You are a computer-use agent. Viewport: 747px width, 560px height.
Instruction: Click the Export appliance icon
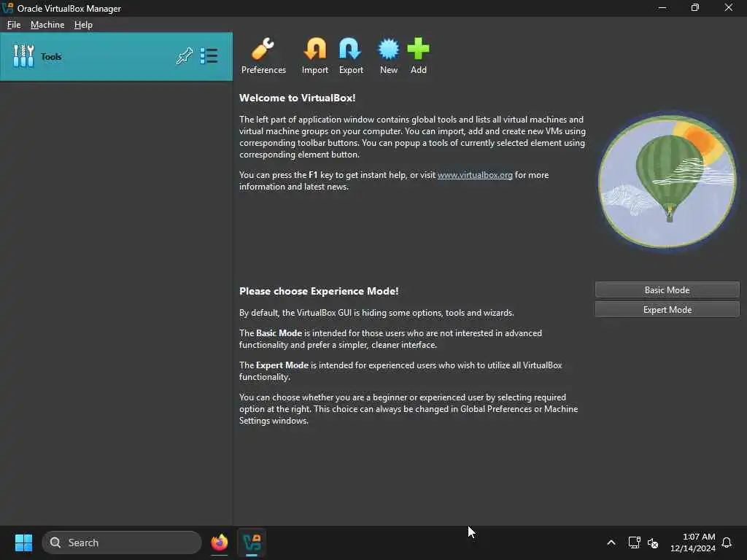pyautogui.click(x=351, y=55)
